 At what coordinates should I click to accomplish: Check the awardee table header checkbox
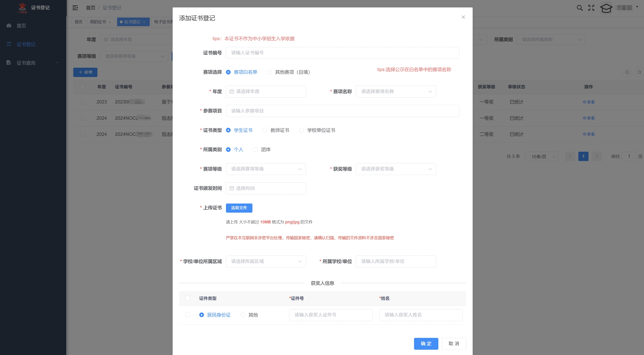click(x=187, y=298)
